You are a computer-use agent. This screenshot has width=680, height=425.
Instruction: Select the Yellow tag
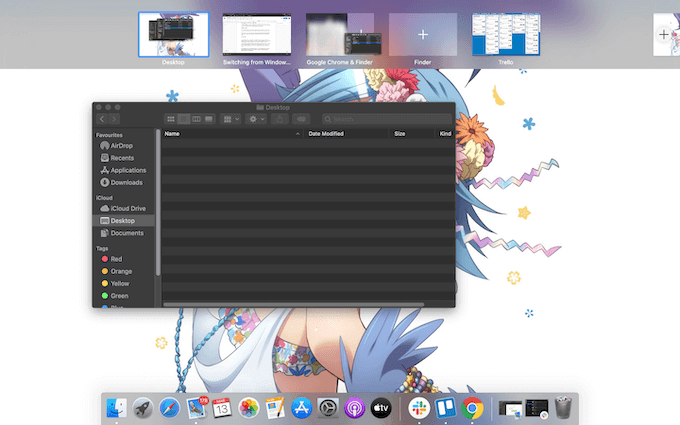pyautogui.click(x=115, y=284)
